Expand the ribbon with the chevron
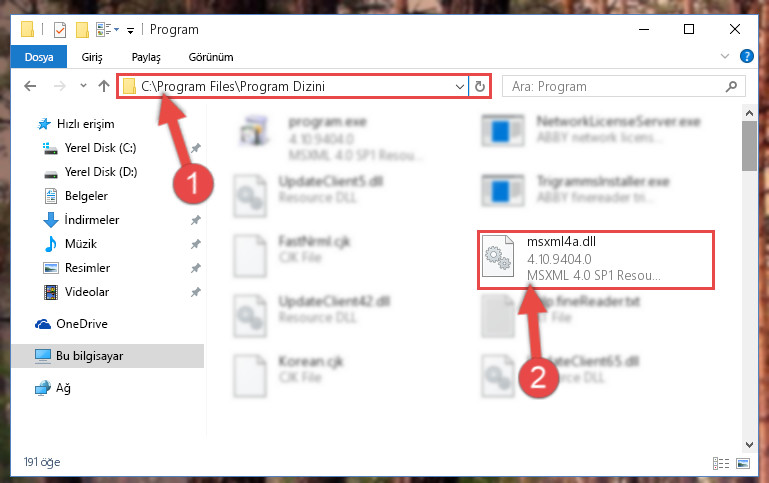The height and width of the screenshot is (483, 769). click(725, 56)
